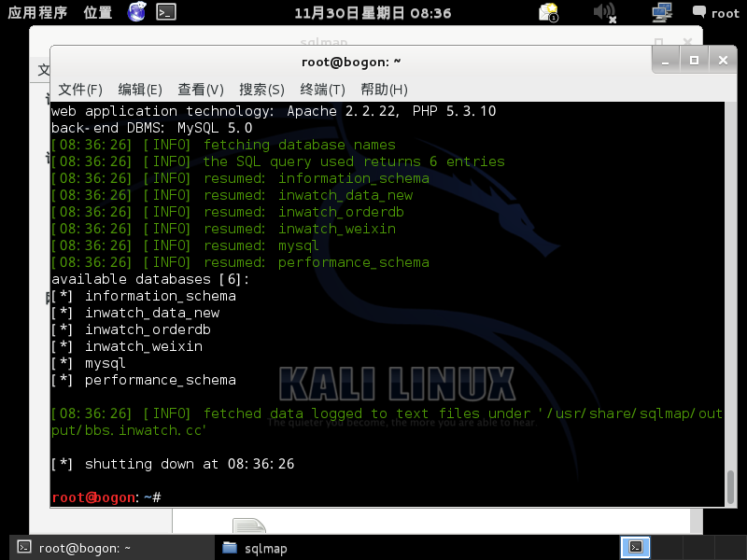Image resolution: width=747 pixels, height=560 pixels.
Task: Click '[*] performance_schema' database entry
Action: [144, 380]
